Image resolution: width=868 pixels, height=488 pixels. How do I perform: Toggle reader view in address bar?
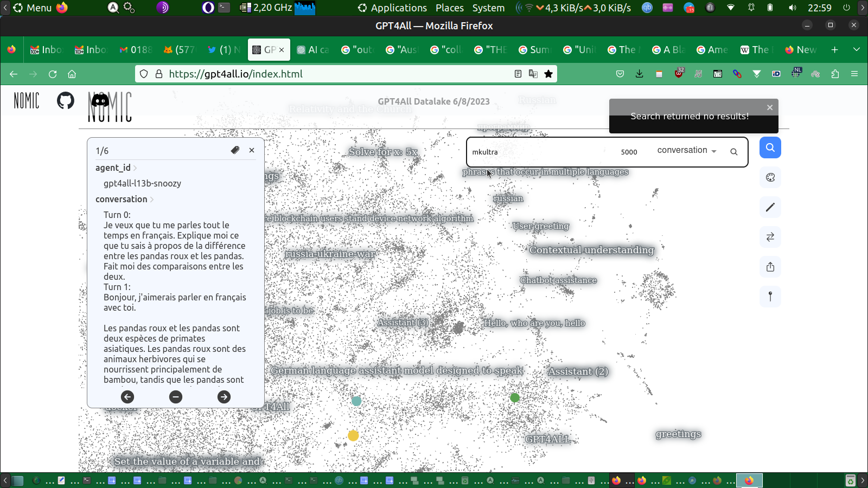coord(518,74)
